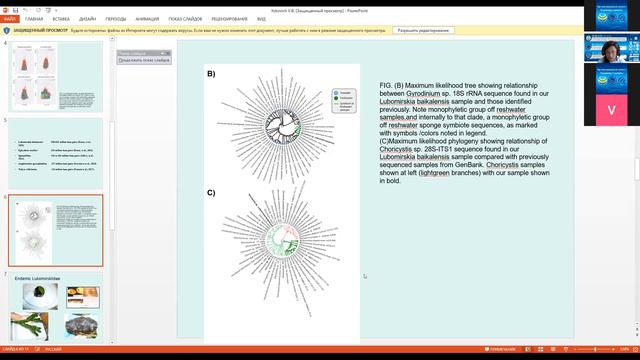Switch to Normal view icon in status bar
This screenshot has height=360, width=640.
528,349
